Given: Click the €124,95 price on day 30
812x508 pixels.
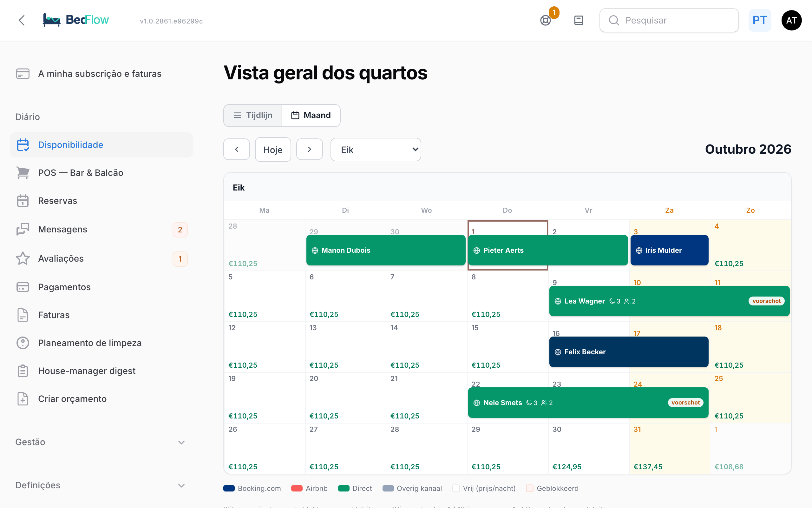Looking at the screenshot, I should tap(567, 467).
